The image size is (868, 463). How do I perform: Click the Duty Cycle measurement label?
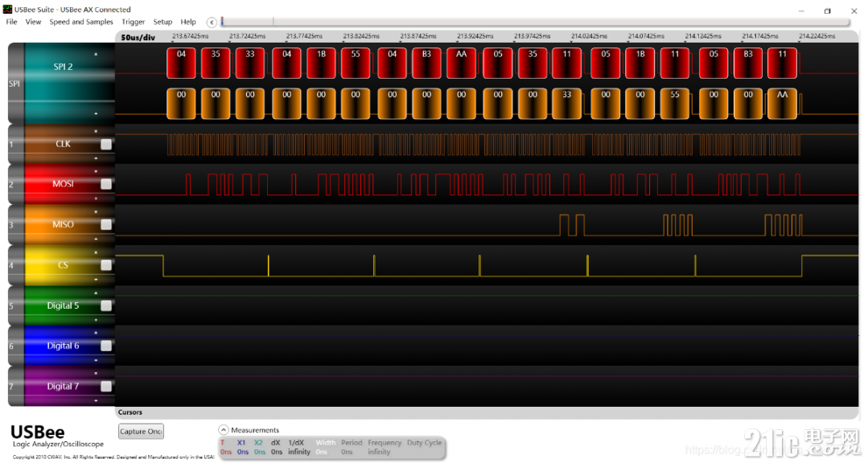425,443
